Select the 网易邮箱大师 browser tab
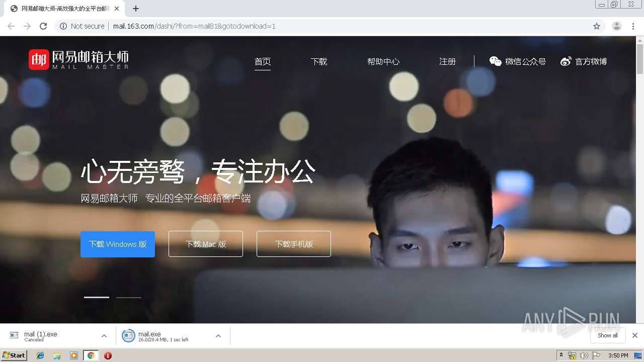Image resolution: width=644 pixels, height=362 pixels. click(x=64, y=9)
